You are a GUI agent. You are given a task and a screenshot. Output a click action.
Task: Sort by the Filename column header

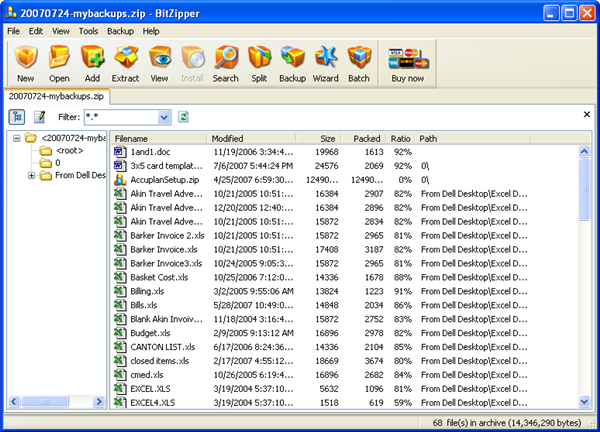pos(159,139)
